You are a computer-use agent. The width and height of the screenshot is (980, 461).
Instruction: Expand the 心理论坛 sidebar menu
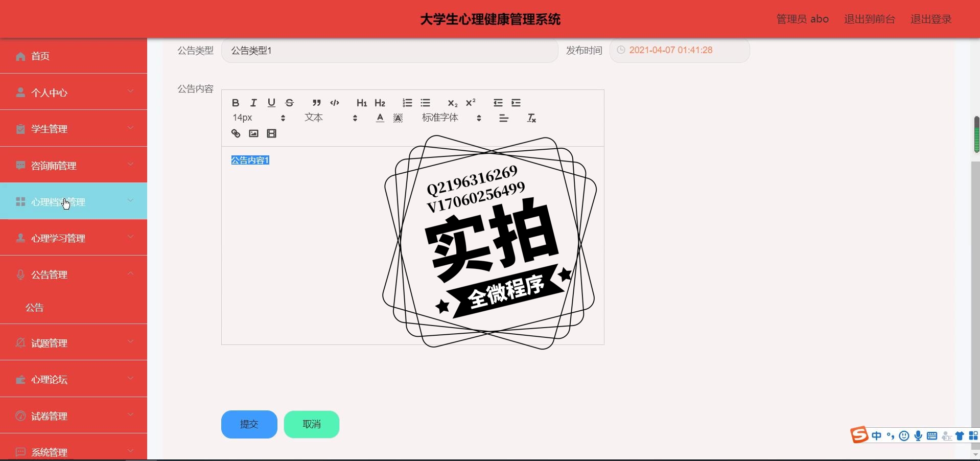[74, 379]
